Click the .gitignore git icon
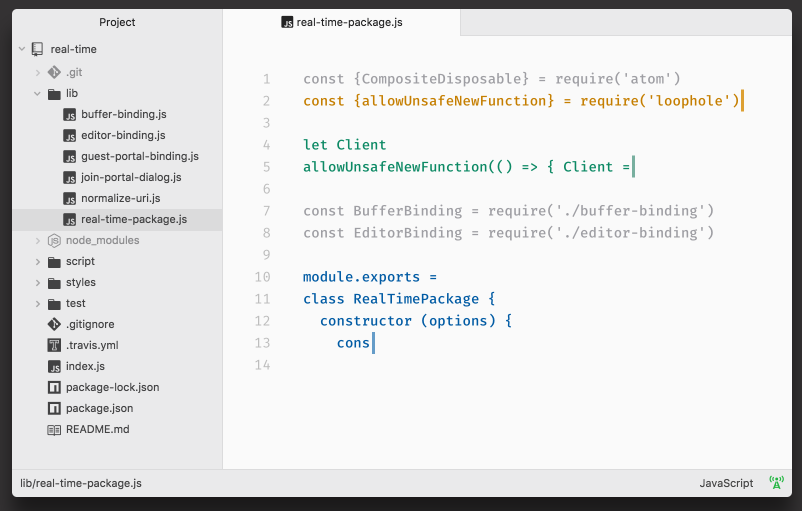 point(54,324)
